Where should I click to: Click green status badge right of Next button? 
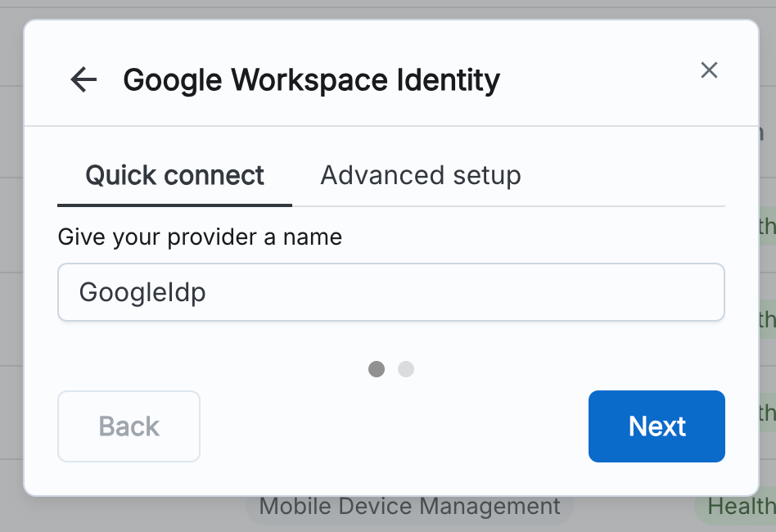pos(767,412)
